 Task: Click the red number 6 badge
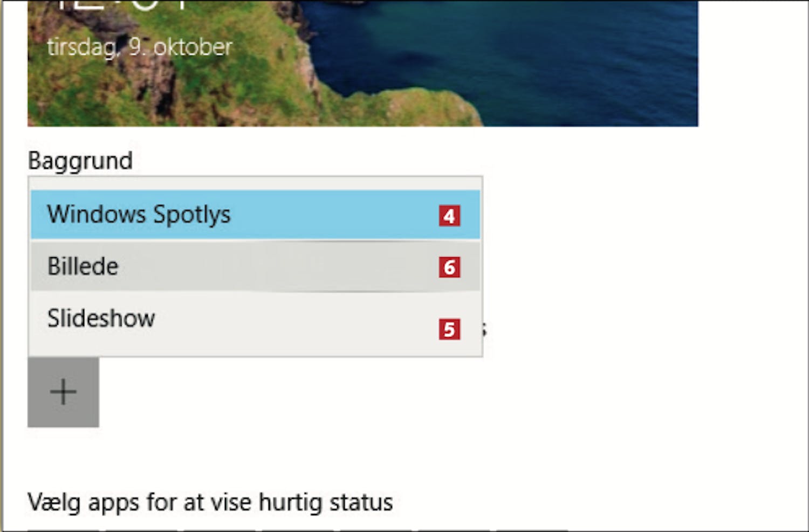pos(449,267)
